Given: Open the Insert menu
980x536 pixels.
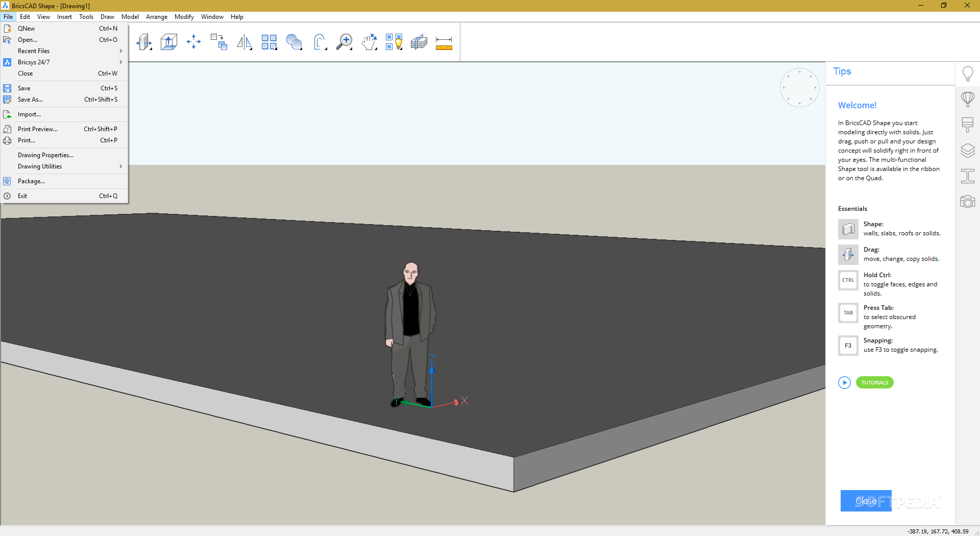Looking at the screenshot, I should [64, 17].
